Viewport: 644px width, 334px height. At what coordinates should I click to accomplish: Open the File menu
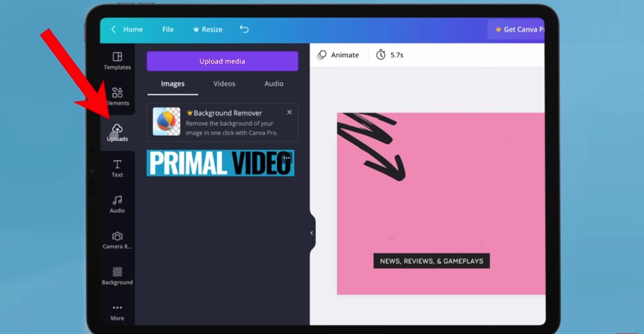coord(168,30)
